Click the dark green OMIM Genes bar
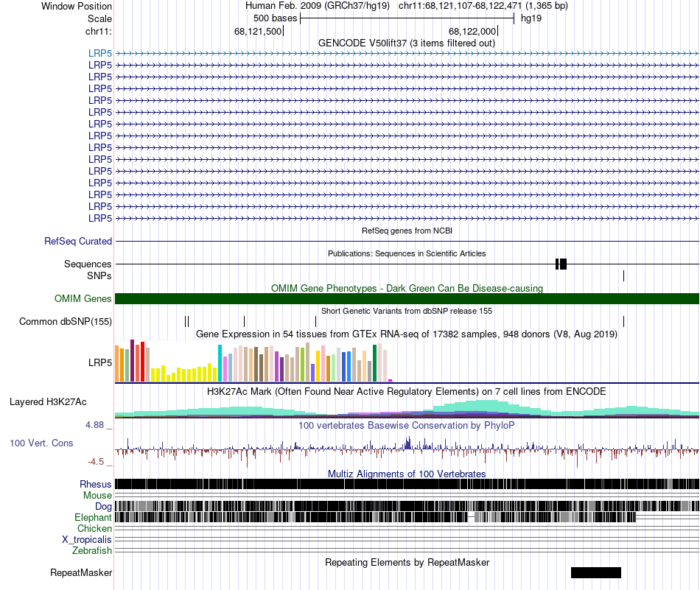700x590 pixels. (x=407, y=298)
